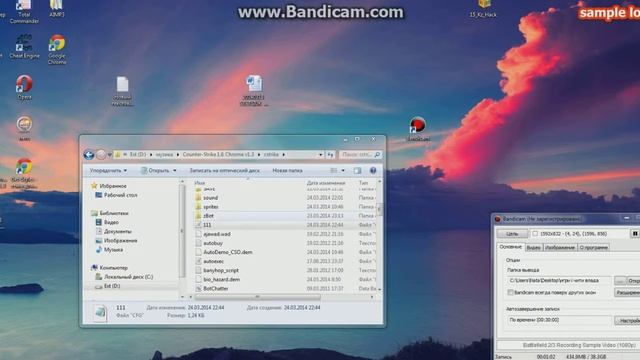640x360 pixels.
Task: Open recent pages dropdown beside forward button
Action: click(x=109, y=155)
